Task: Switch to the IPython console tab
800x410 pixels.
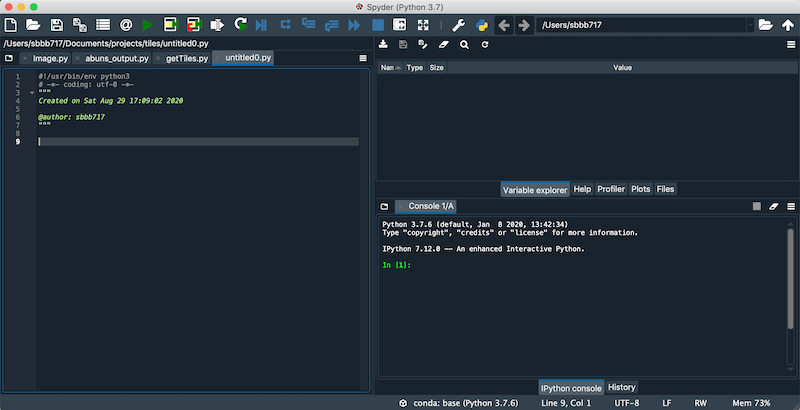Action: 571,388
